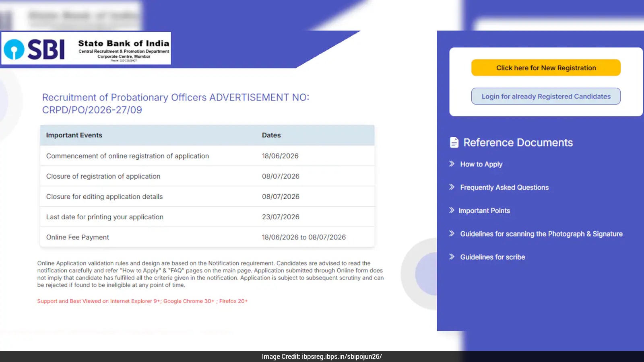Viewport: 644px width, 362px height.
Task: Select Closure of registration of application text
Action: click(x=103, y=176)
